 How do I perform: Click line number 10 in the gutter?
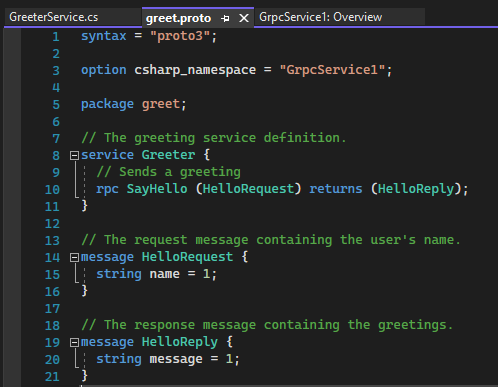pyautogui.click(x=52, y=189)
